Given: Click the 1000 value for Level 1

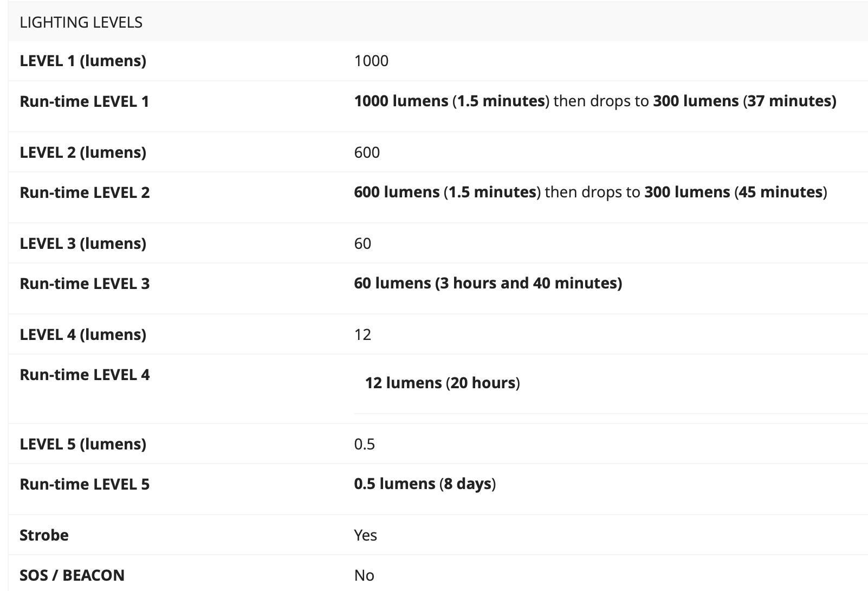Looking at the screenshot, I should click(371, 61).
